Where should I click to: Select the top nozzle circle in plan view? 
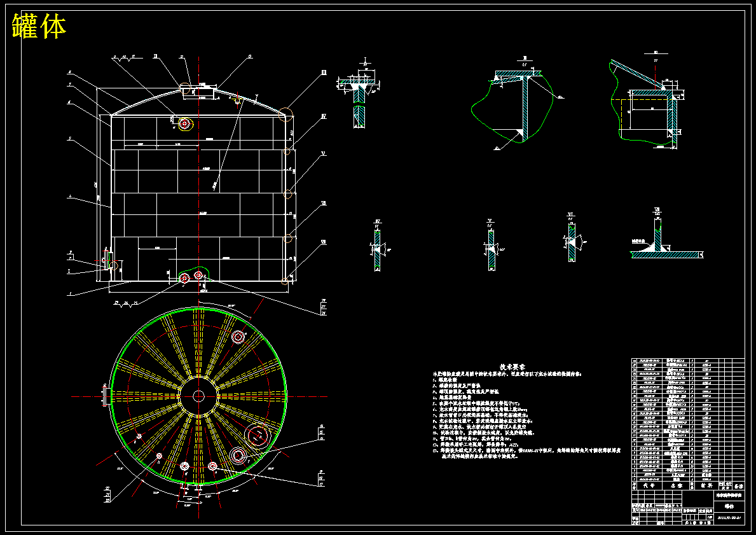(x=238, y=337)
